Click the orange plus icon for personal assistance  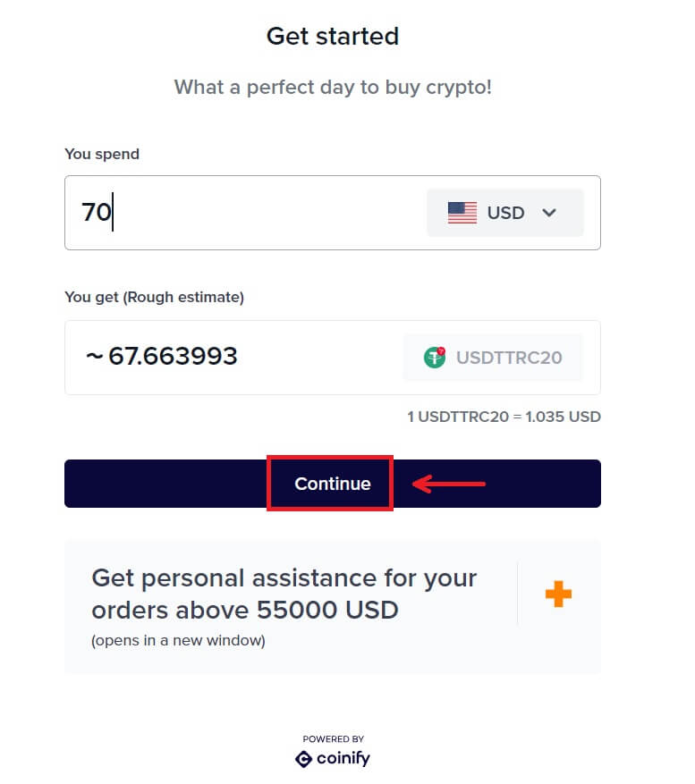coord(557,593)
